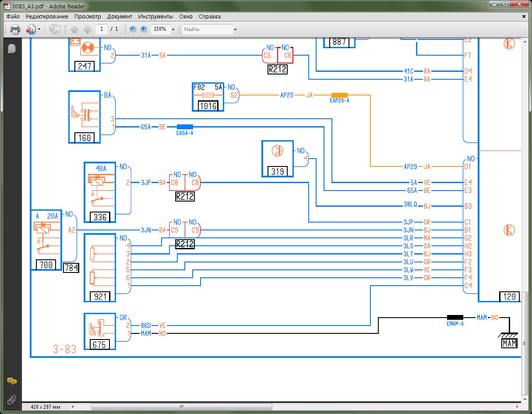
Task: Click the horizontal scrollbar thumb
Action: pyautogui.click(x=182, y=407)
